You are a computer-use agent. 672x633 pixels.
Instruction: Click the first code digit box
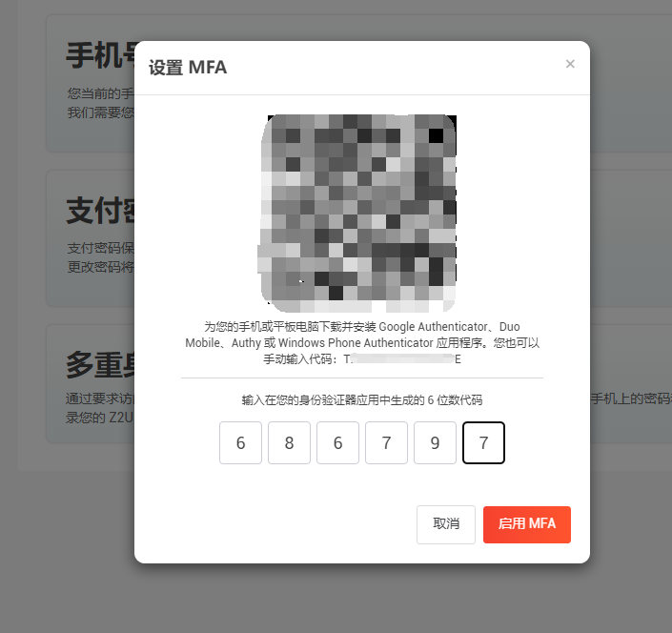click(x=240, y=442)
